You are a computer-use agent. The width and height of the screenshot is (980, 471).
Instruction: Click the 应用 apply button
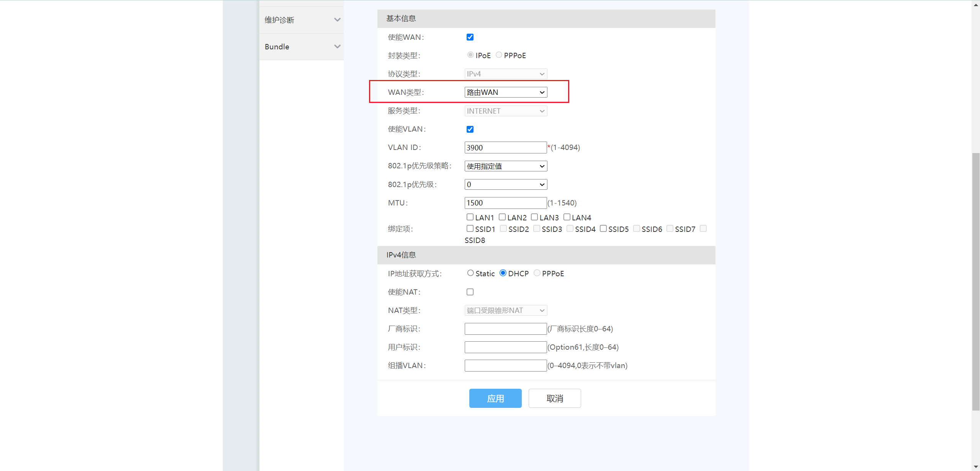(495, 398)
